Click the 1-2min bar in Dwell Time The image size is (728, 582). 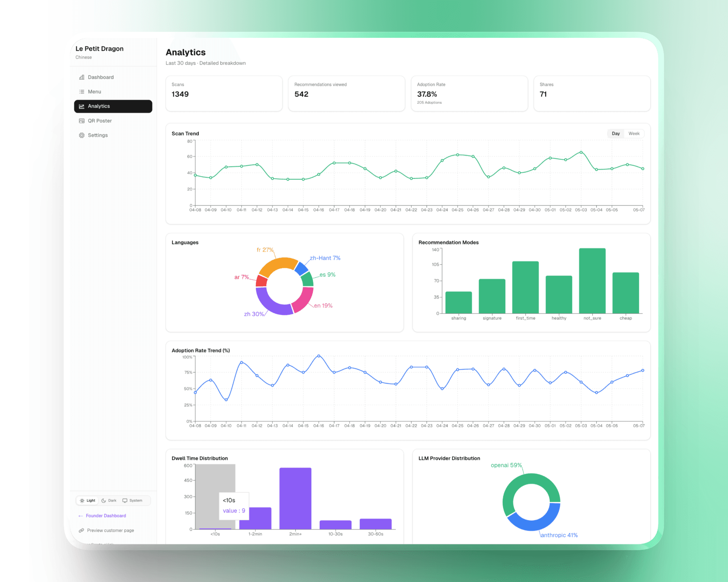click(255, 518)
